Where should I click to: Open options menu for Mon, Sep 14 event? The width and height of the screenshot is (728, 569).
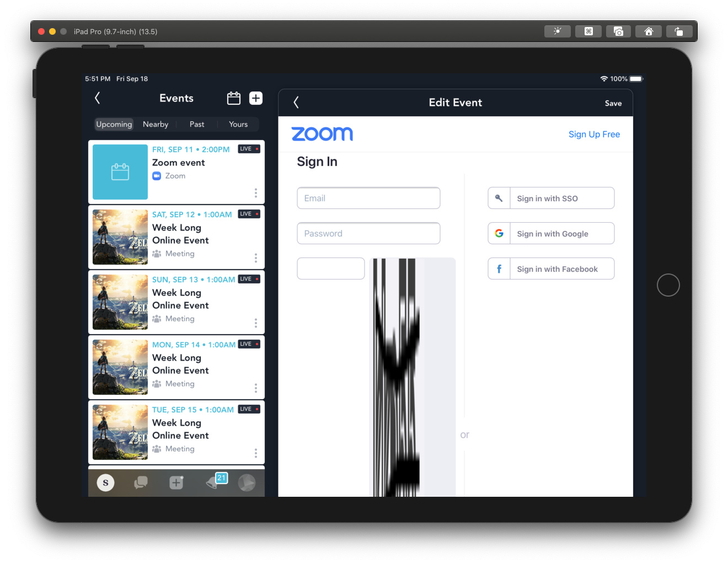tap(256, 388)
